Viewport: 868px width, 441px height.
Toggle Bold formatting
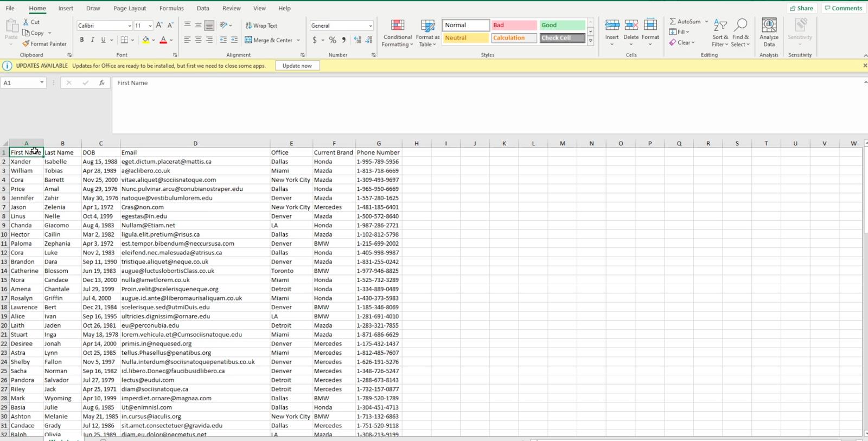pyautogui.click(x=82, y=40)
